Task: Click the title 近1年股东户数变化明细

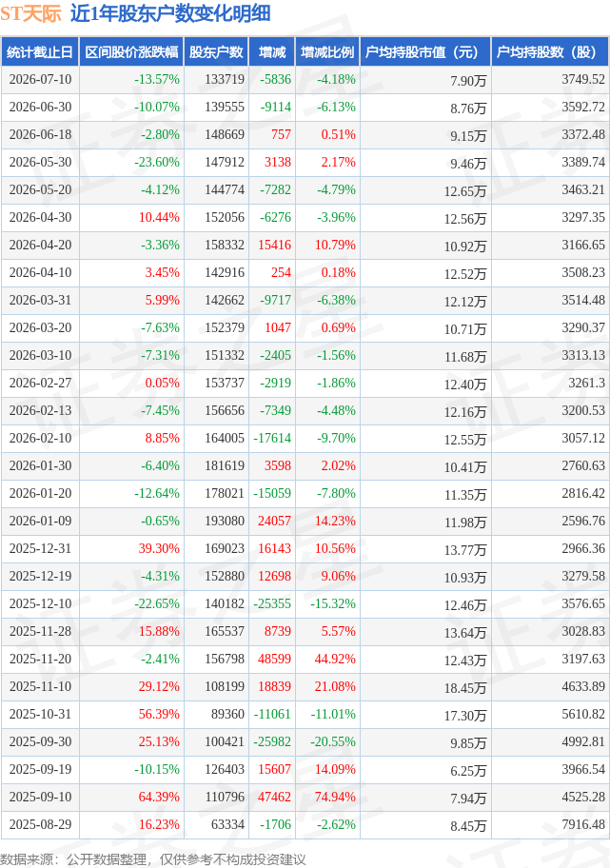Action: 170,14
